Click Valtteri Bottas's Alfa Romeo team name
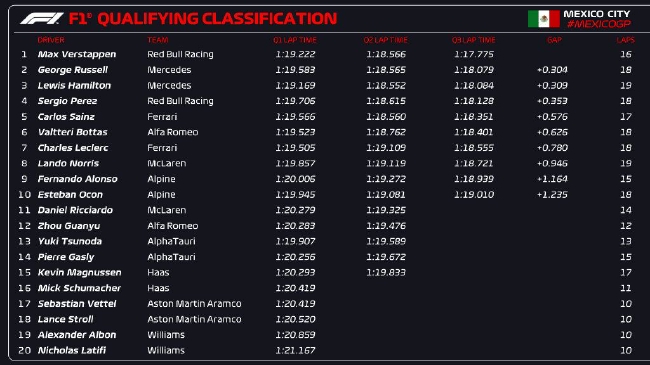The height and width of the screenshot is (365, 650). pyautogui.click(x=172, y=132)
